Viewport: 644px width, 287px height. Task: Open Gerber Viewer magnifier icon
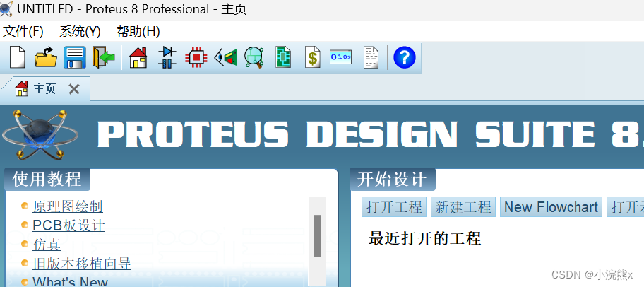click(254, 57)
